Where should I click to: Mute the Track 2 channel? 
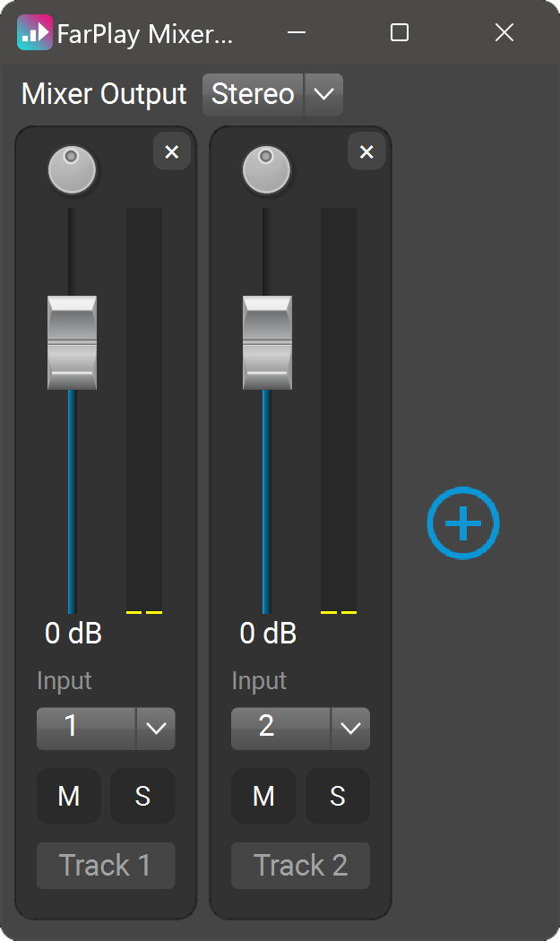pyautogui.click(x=263, y=796)
